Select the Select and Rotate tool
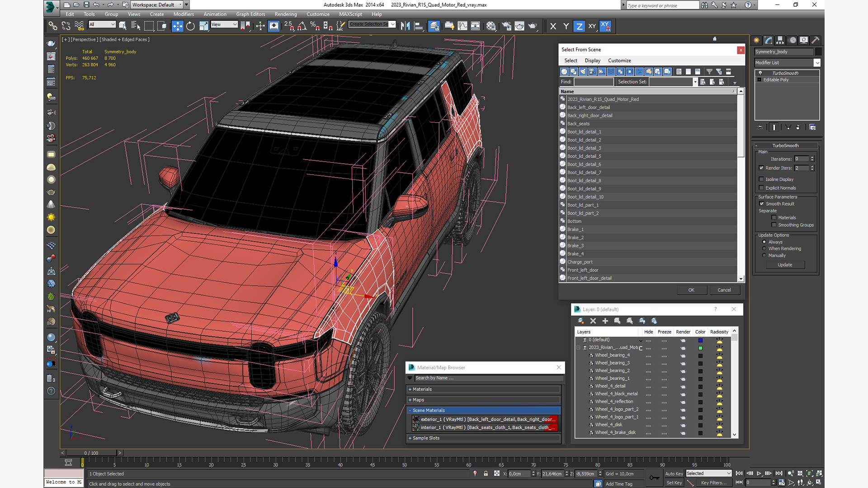This screenshot has width=868, height=488. point(190,26)
